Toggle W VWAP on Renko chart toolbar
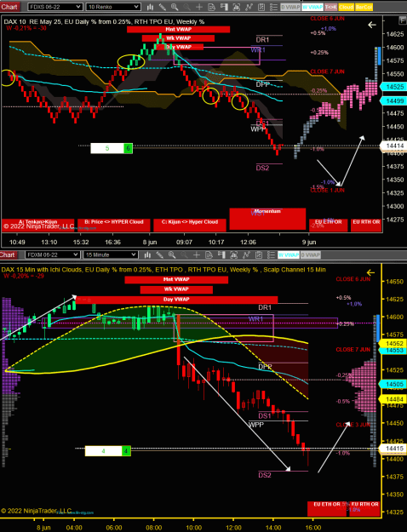 coord(312,7)
